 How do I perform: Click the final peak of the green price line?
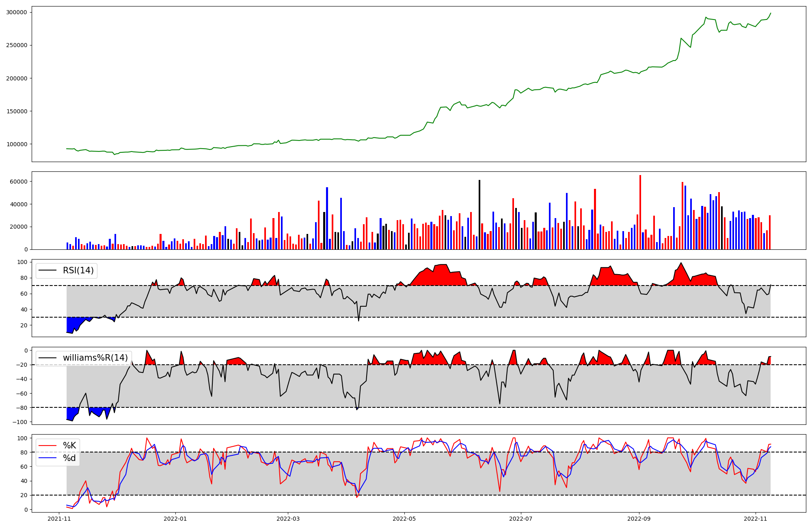tap(771, 13)
